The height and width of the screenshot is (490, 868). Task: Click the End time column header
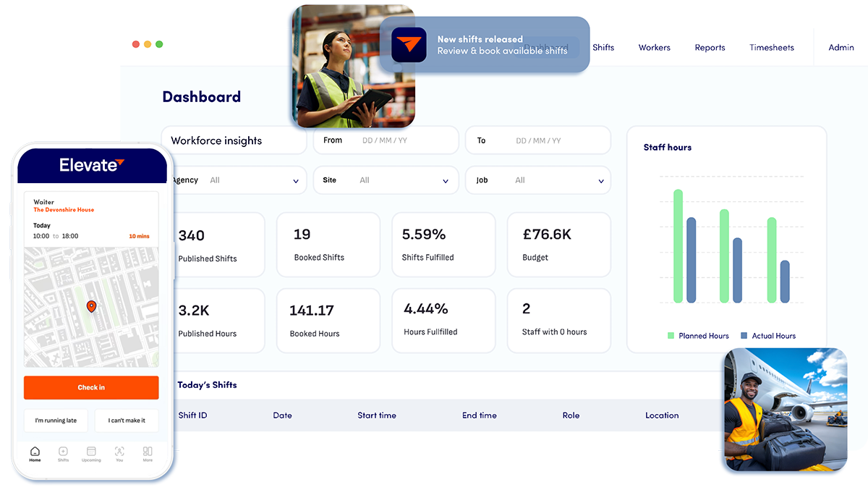[480, 415]
